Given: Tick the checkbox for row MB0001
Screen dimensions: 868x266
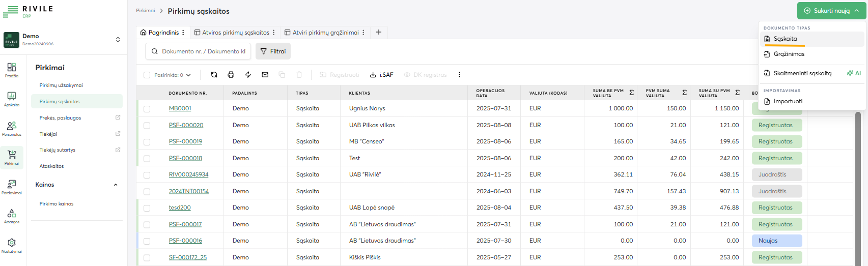Looking at the screenshot, I should click(147, 109).
